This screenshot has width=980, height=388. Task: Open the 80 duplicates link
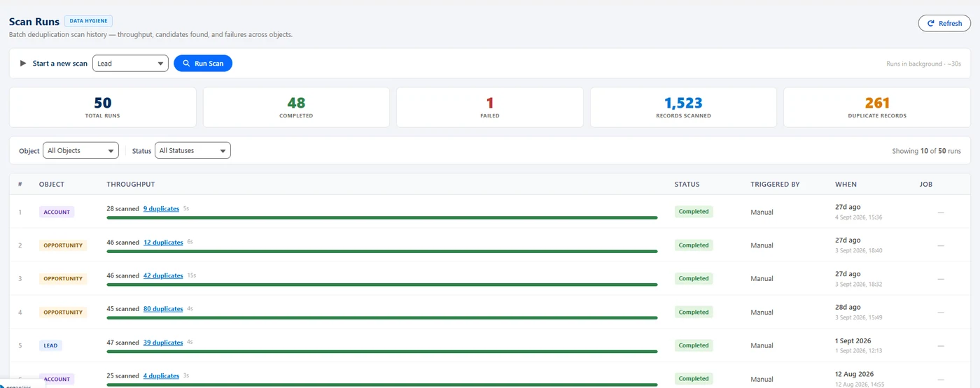coord(163,309)
